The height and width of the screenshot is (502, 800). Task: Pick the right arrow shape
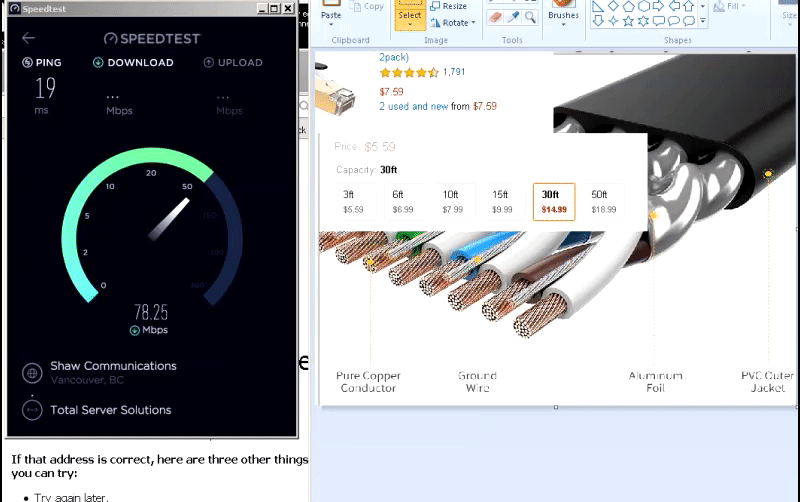click(x=659, y=6)
